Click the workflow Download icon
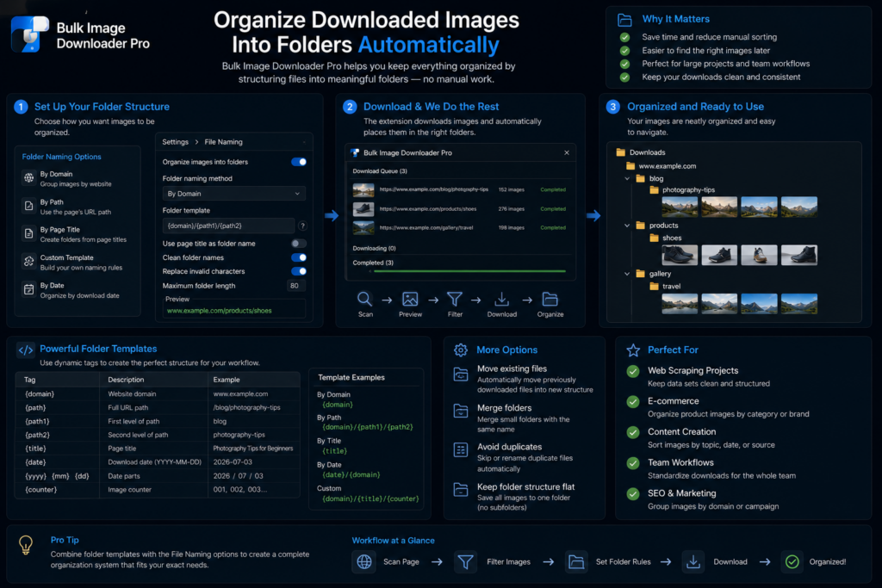 coord(693,561)
